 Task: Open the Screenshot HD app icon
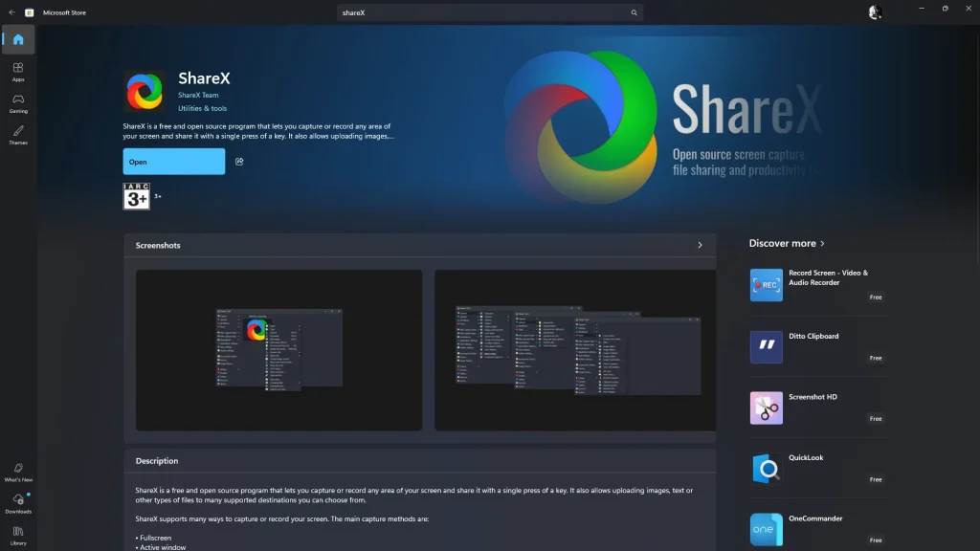click(x=767, y=408)
